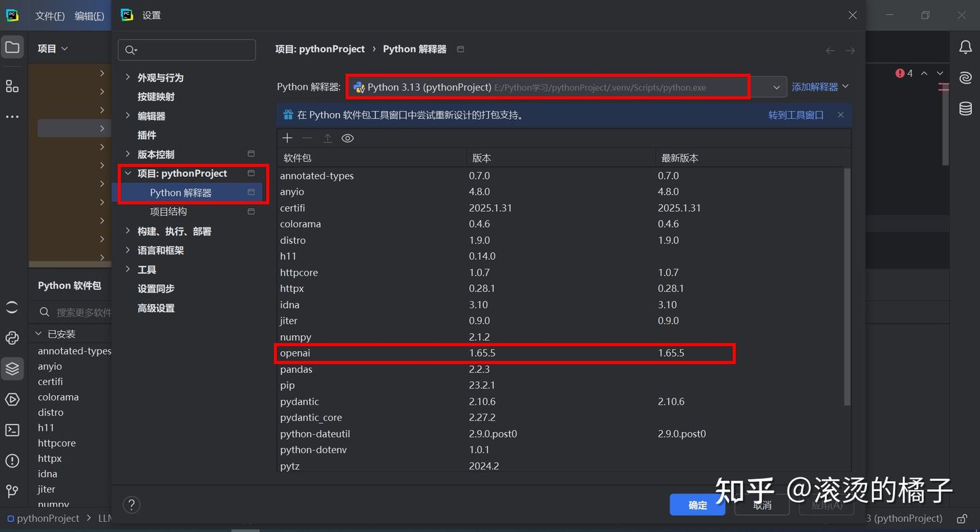This screenshot has height=532, width=980.
Task: Open the 项目 view dropdown in main window
Action: [x=53, y=48]
